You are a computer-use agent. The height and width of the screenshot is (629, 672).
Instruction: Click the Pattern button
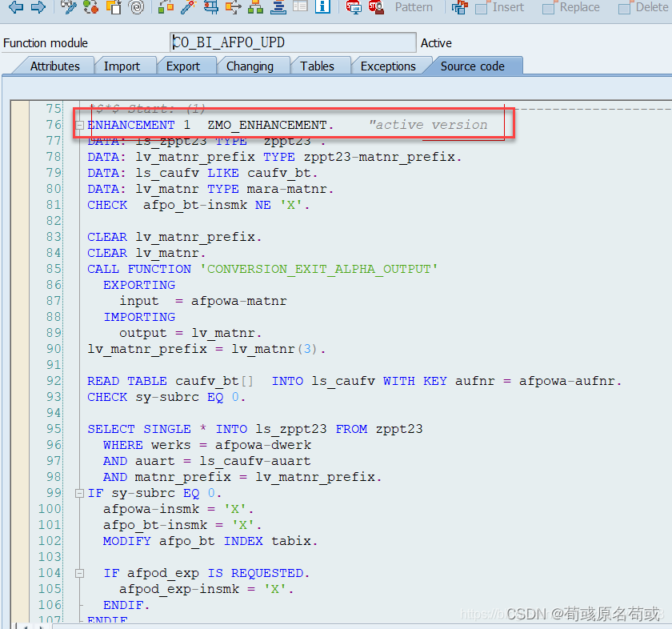click(414, 8)
